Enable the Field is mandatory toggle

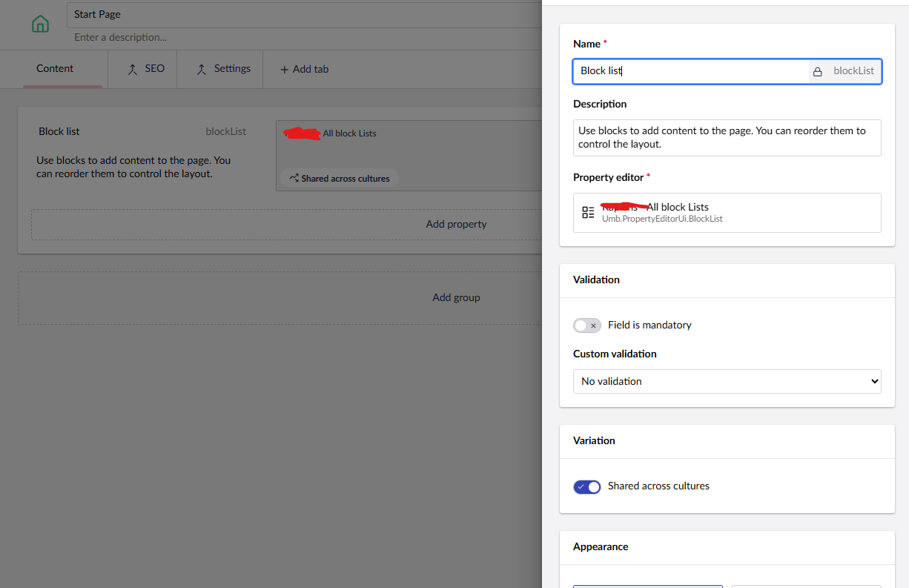[x=586, y=326]
